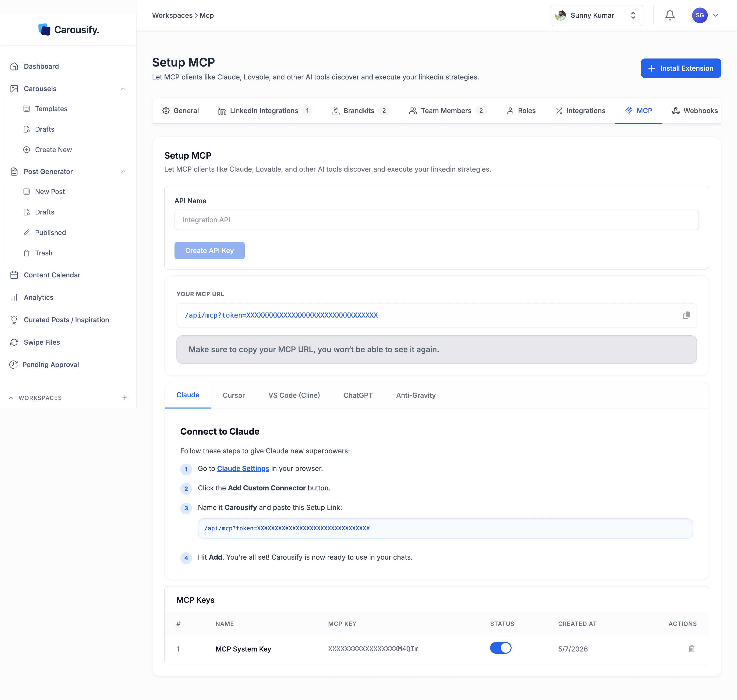Open the Claude Settings link

[x=243, y=469]
